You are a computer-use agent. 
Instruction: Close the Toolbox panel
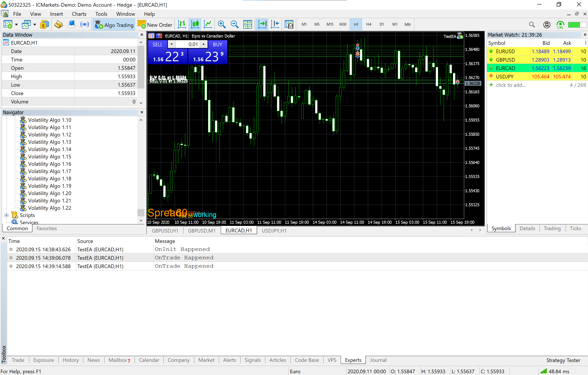[x=3, y=238]
